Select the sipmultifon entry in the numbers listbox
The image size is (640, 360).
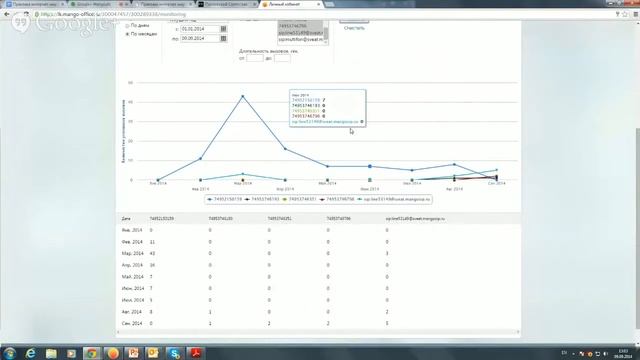[x=300, y=40]
